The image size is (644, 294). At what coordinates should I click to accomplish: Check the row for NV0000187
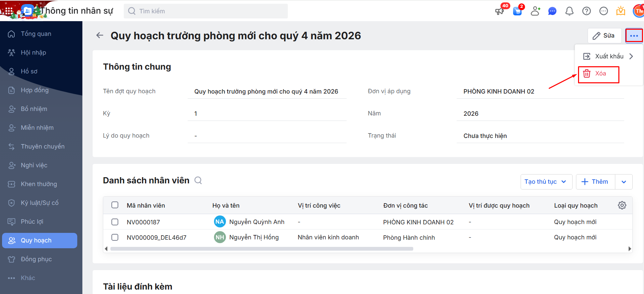pyautogui.click(x=115, y=222)
